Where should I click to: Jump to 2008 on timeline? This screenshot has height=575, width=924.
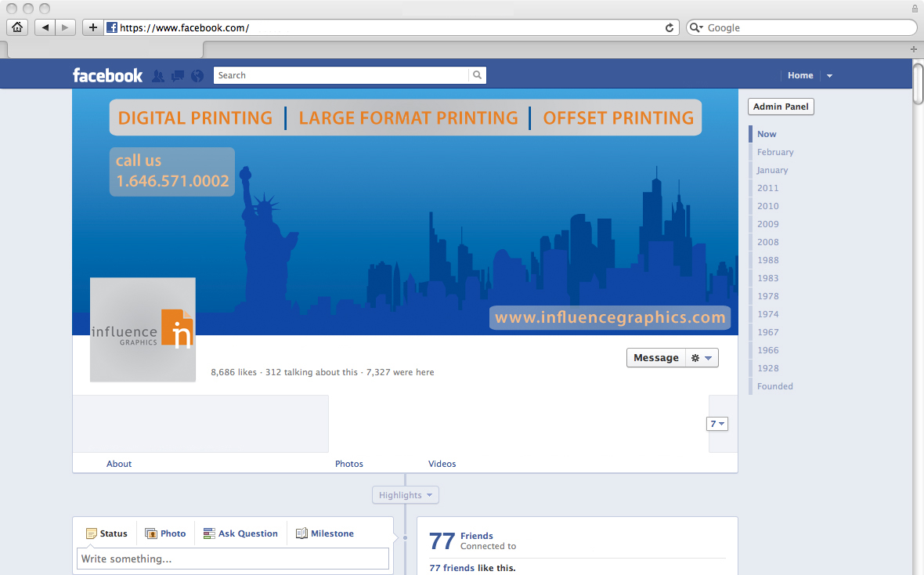[768, 242]
